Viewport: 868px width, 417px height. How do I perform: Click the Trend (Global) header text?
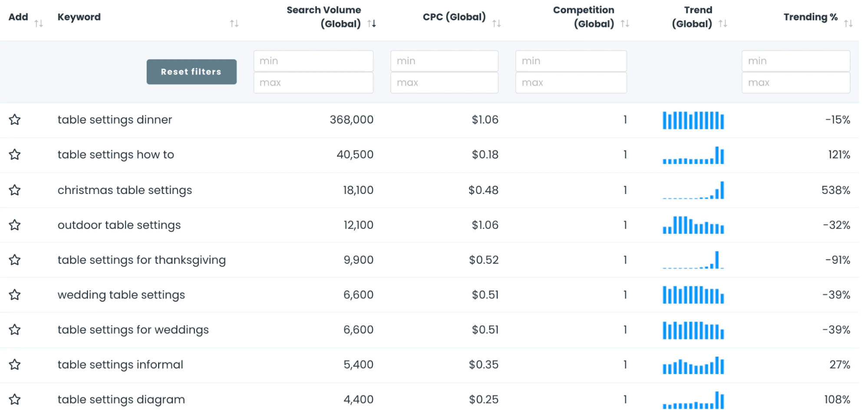point(692,17)
